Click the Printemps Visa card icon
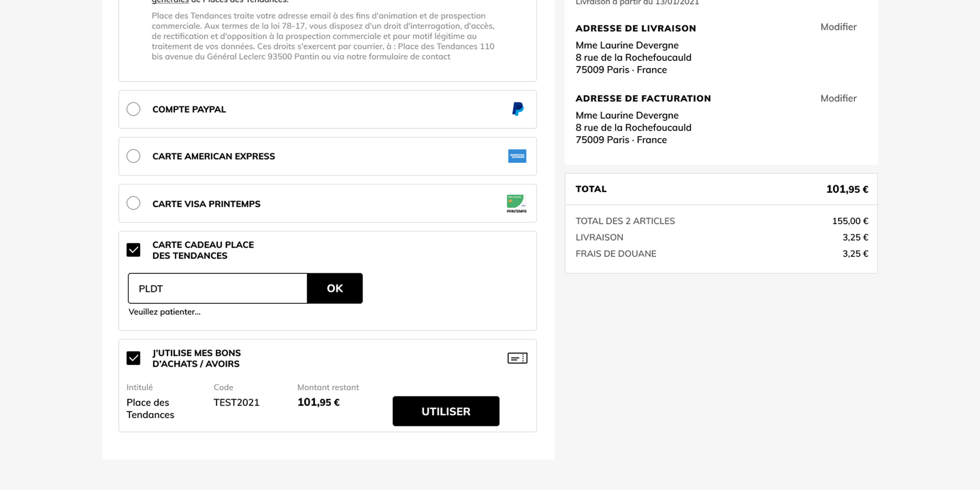980x490 pixels. [x=516, y=204]
